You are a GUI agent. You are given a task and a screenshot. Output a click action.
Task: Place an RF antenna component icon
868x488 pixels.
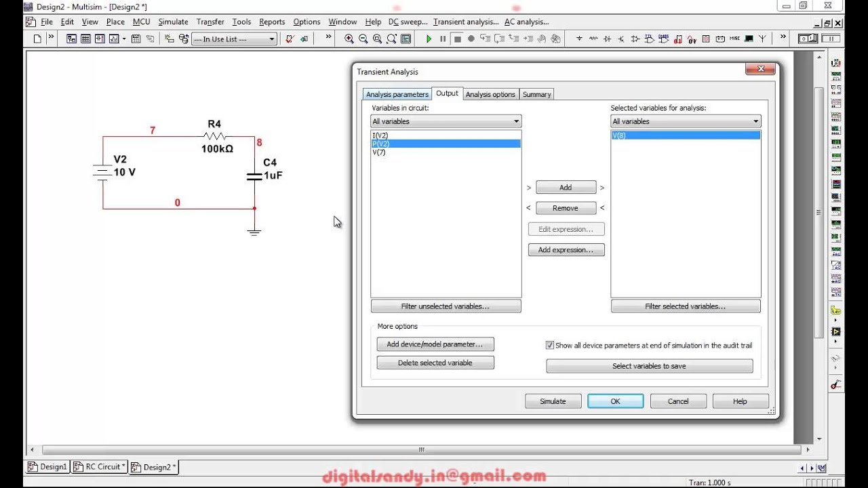coord(762,39)
